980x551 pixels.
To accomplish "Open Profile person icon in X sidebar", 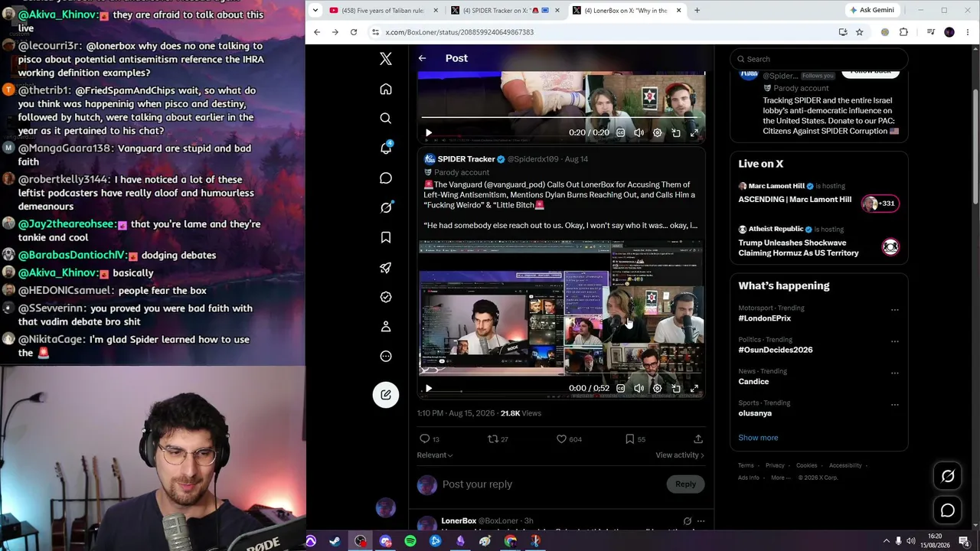I will [386, 327].
